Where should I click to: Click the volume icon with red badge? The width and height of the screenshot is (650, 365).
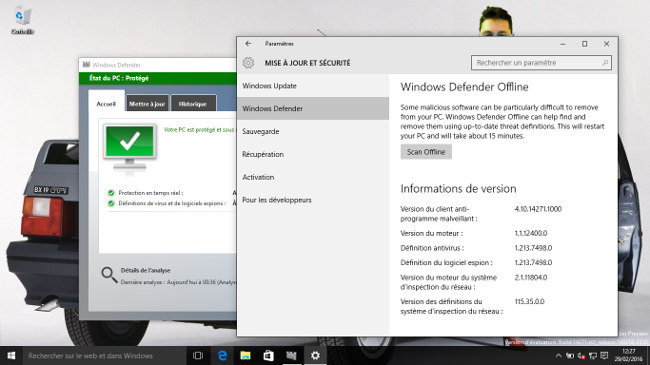(581, 356)
